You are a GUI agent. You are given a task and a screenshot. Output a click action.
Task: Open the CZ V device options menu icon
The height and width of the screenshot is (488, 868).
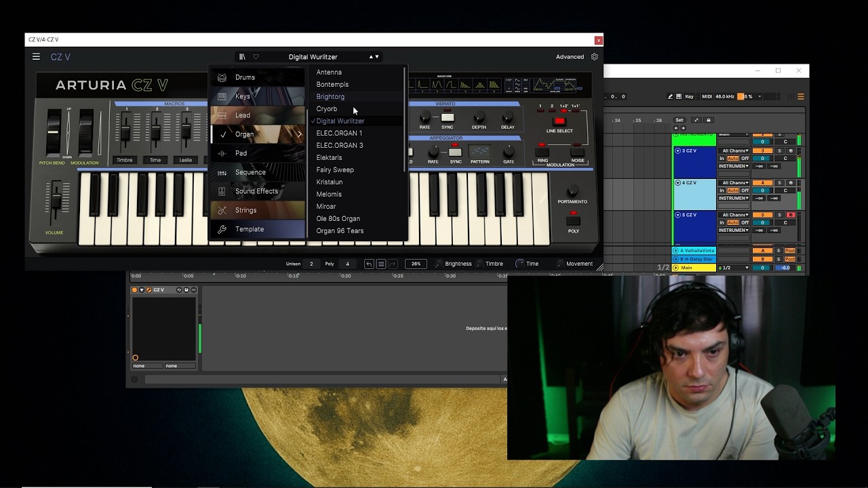(x=193, y=290)
